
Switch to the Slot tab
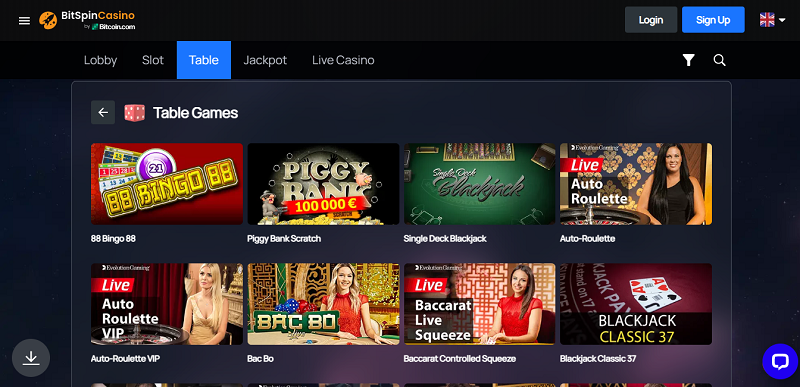pyautogui.click(x=153, y=60)
